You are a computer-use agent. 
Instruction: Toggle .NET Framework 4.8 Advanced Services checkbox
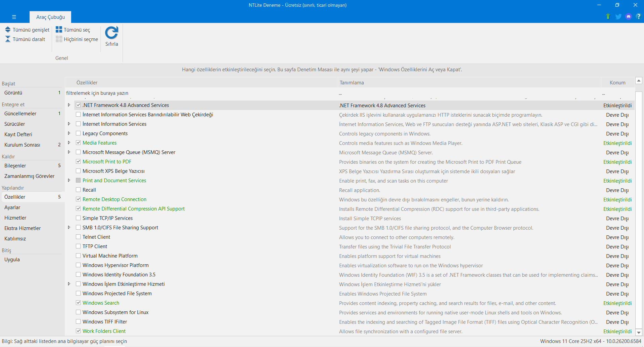tap(78, 105)
